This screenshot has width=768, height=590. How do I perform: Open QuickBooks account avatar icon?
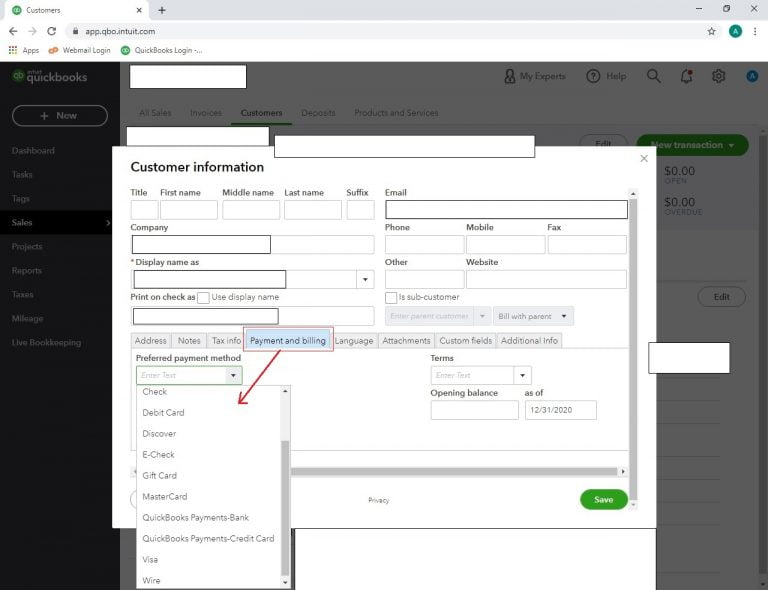752,76
